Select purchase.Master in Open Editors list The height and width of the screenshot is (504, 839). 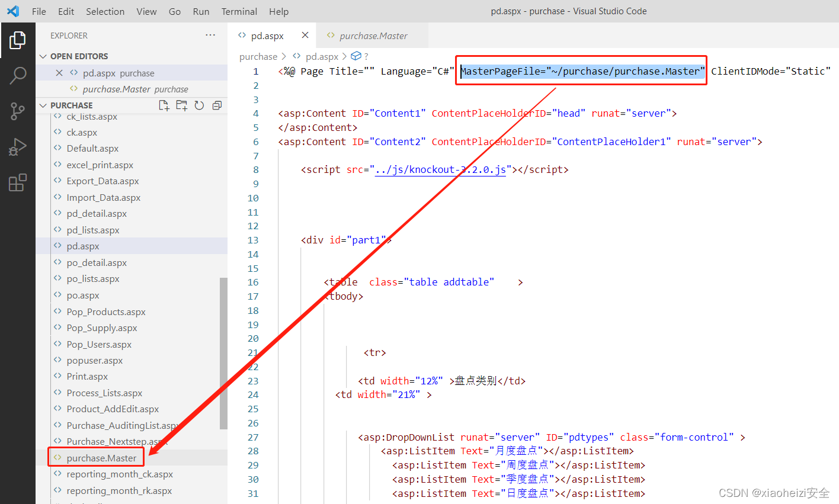tap(132, 89)
